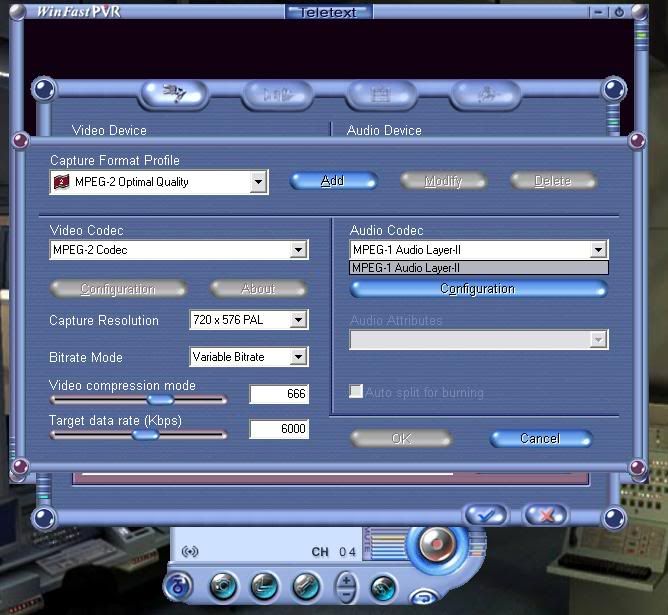Open the second settings tab in the top row
This screenshot has height=615, width=668.
coord(277,95)
